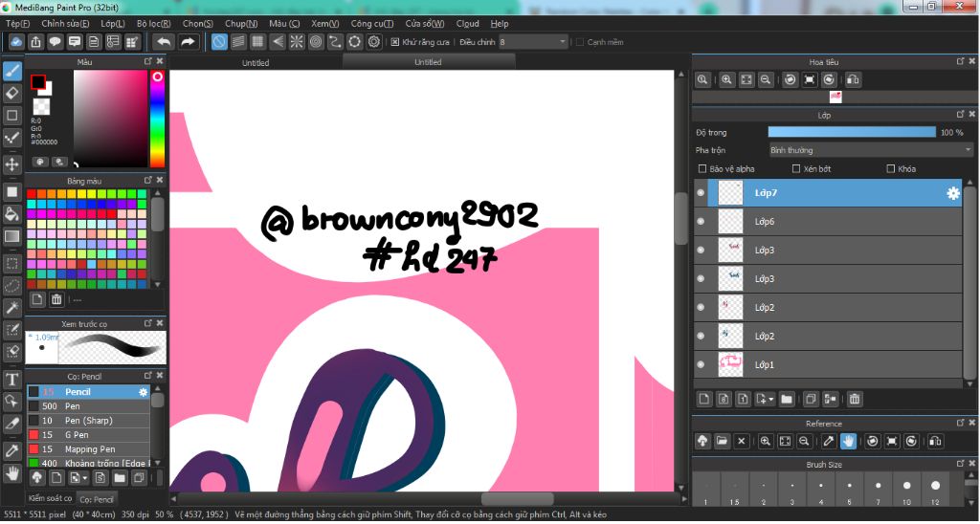Select the Hand tool in left toolbox
This screenshot has height=524, width=980.
click(x=11, y=472)
